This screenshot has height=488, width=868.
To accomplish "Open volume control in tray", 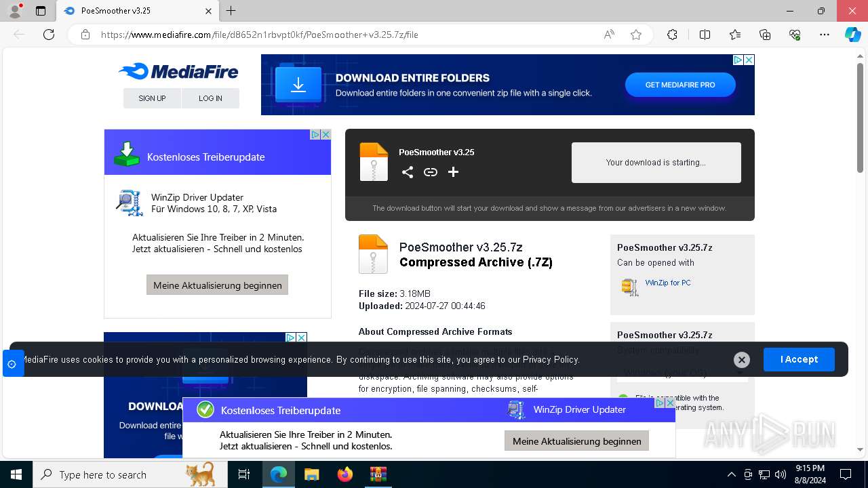I will tap(781, 474).
